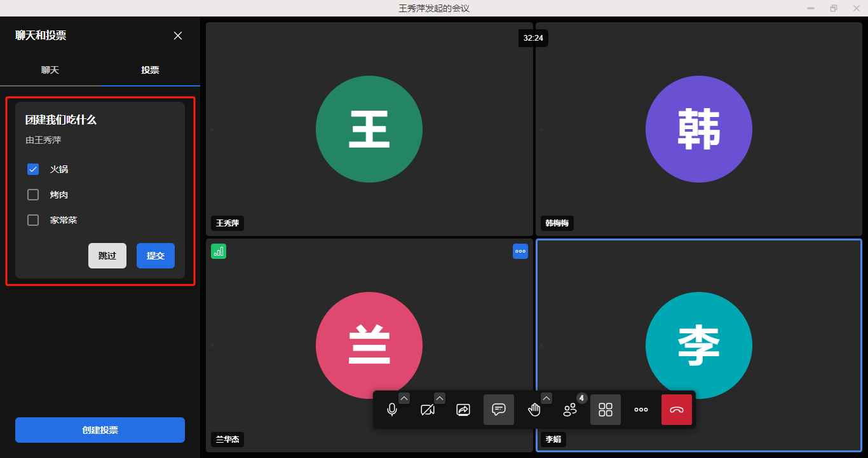The width and height of the screenshot is (868, 458).
Task: Expand the camera options arrow
Action: point(440,398)
